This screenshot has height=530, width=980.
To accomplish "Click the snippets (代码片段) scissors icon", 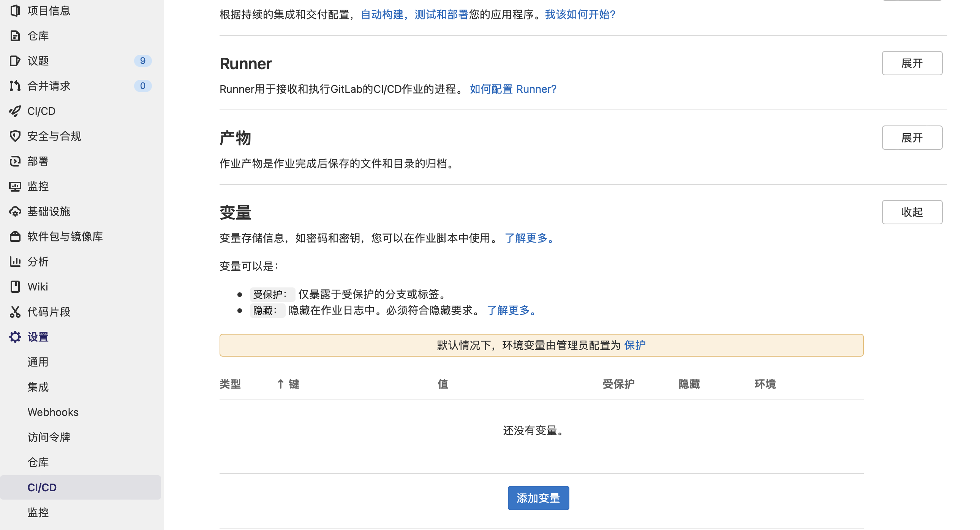I will coord(15,312).
